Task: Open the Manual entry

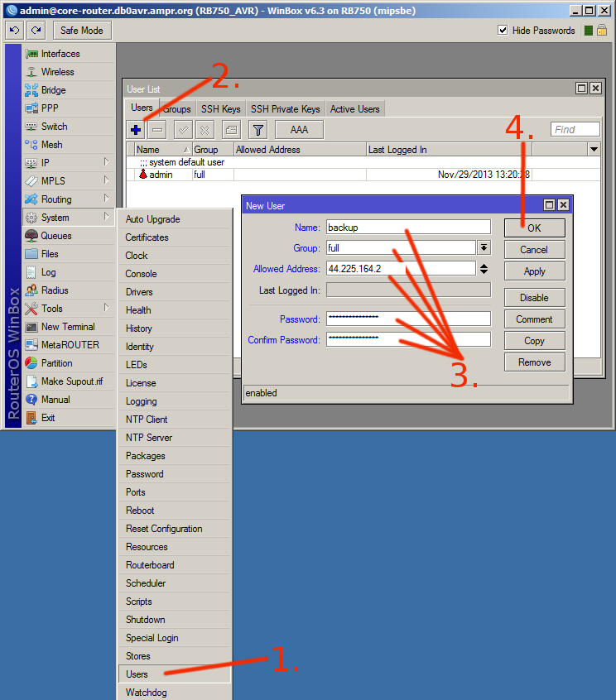Action: point(69,400)
